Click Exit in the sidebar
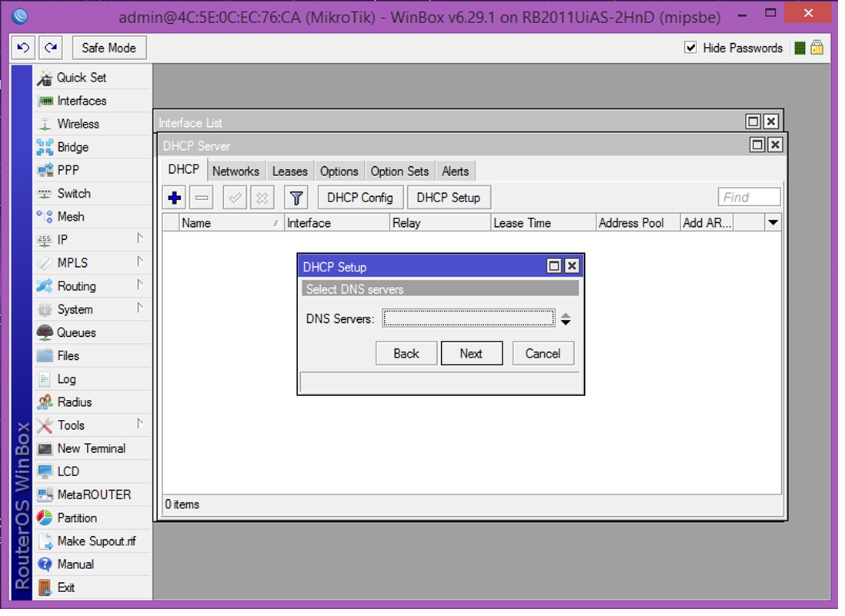 92,588
